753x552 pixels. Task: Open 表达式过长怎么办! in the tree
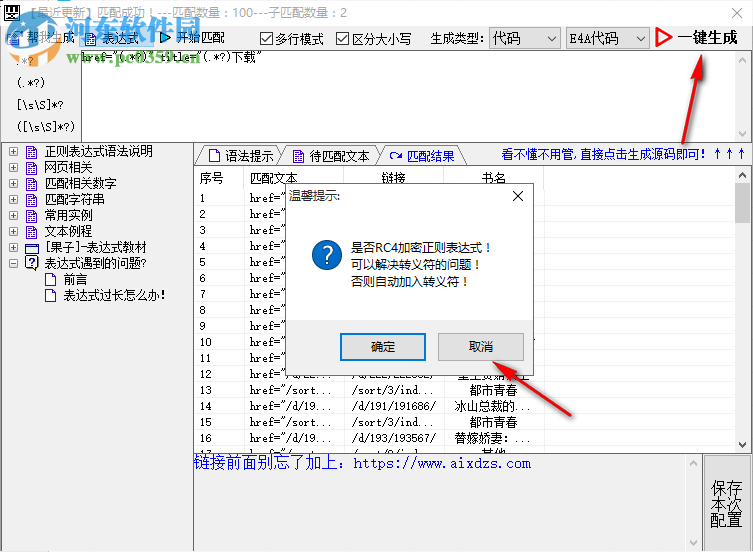[114, 295]
